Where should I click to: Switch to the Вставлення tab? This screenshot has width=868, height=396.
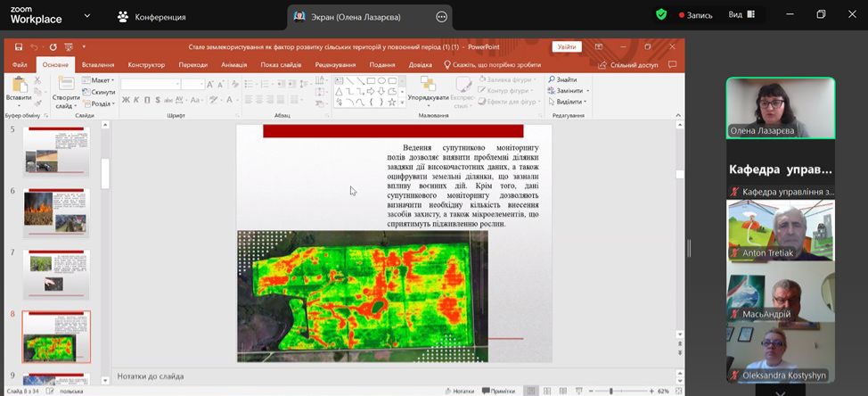point(98,65)
